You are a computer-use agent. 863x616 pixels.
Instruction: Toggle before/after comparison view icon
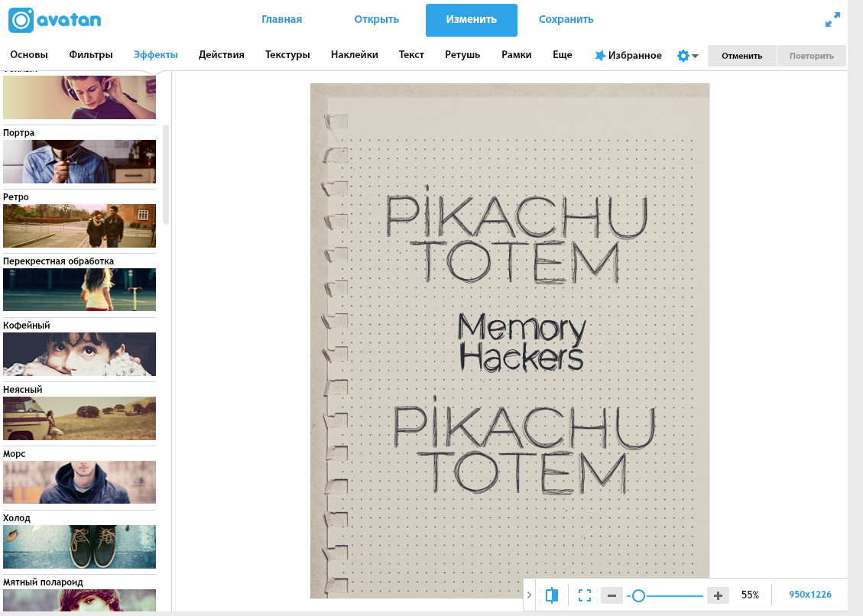click(x=551, y=595)
